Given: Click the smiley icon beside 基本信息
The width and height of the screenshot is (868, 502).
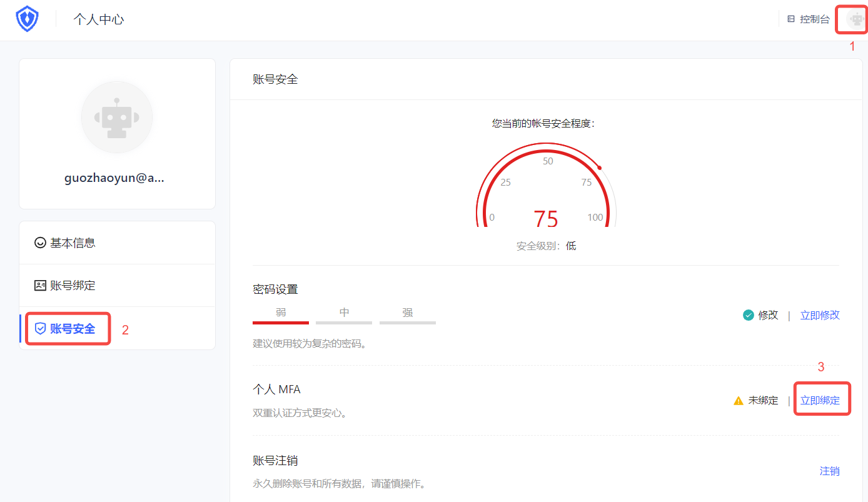Looking at the screenshot, I should pos(41,243).
